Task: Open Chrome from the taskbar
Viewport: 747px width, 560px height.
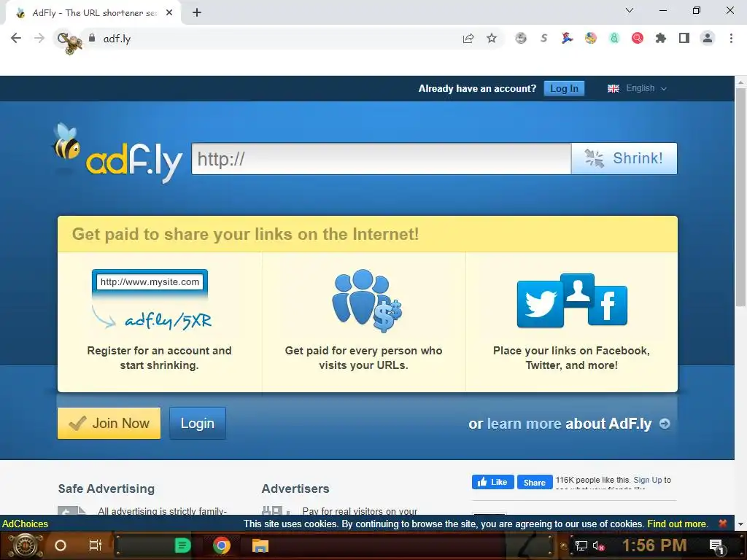Action: (221, 545)
